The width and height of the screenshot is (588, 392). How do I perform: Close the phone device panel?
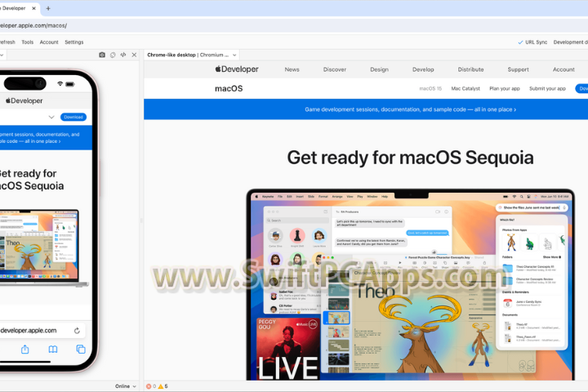coord(134,55)
